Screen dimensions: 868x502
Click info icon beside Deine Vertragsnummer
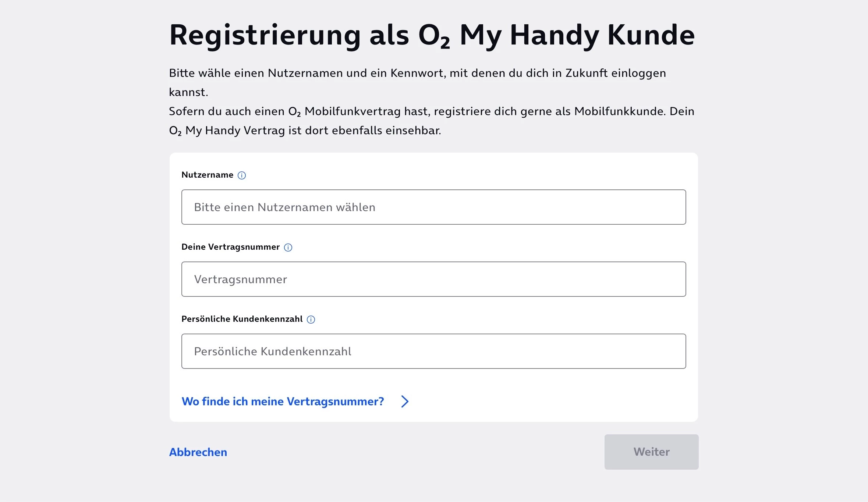click(288, 248)
